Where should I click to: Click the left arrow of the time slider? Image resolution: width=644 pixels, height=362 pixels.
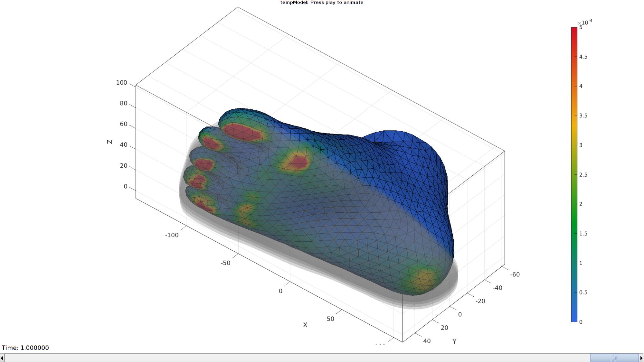(x=2, y=358)
